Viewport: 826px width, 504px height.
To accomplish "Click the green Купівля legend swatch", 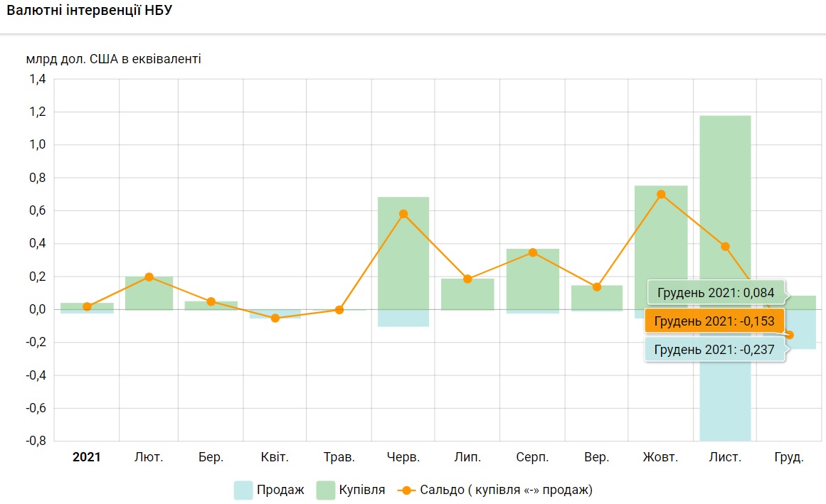I will (326, 490).
